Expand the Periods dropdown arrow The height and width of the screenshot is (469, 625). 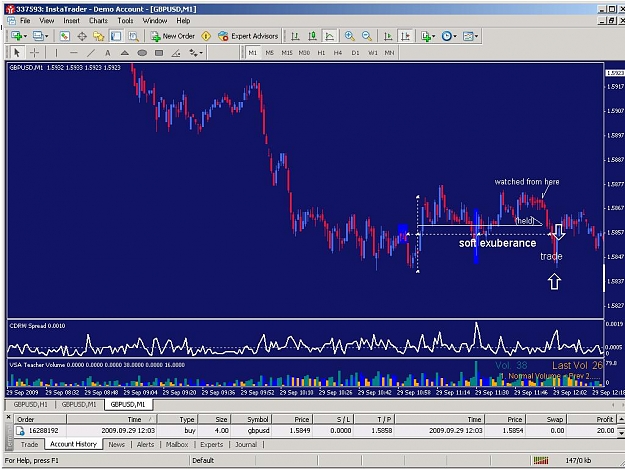[x=455, y=36]
